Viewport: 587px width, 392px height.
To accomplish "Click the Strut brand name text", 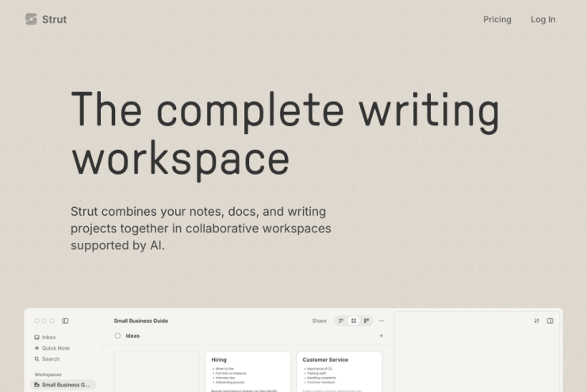I will pos(54,20).
